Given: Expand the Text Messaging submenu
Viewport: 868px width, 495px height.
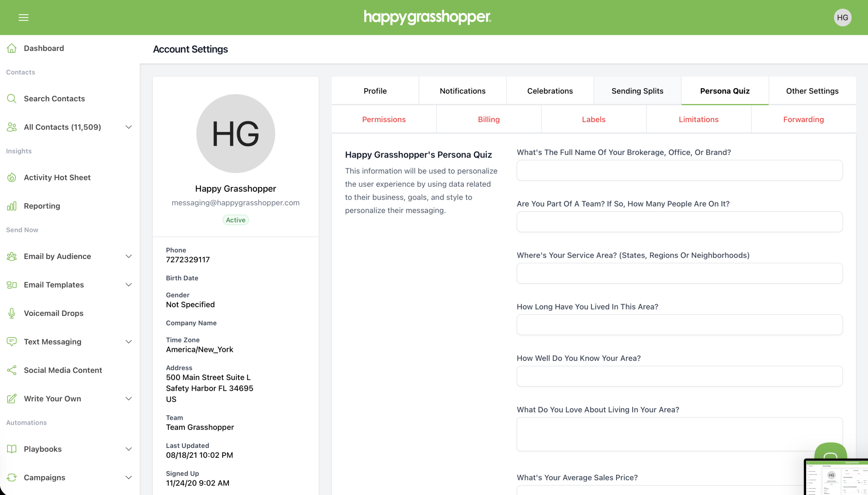Looking at the screenshot, I should point(129,342).
